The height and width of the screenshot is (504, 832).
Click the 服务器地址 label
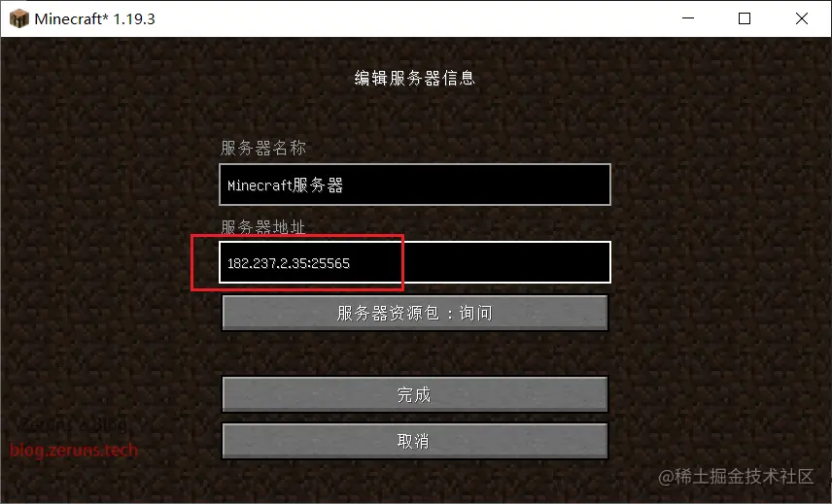[263, 227]
